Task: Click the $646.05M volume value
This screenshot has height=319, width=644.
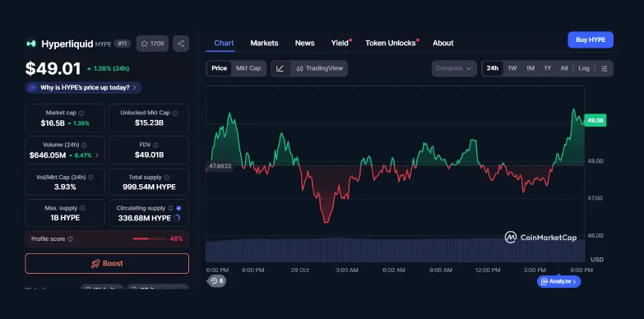Action: [48, 155]
